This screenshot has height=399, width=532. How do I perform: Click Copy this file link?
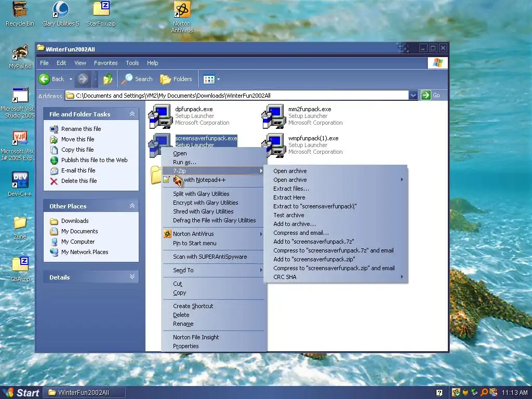(77, 150)
